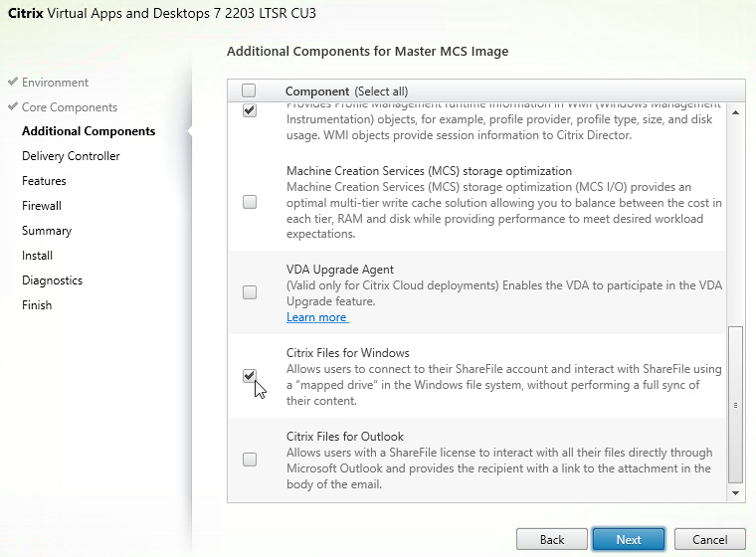Click the scrollbar down arrow

click(735, 493)
